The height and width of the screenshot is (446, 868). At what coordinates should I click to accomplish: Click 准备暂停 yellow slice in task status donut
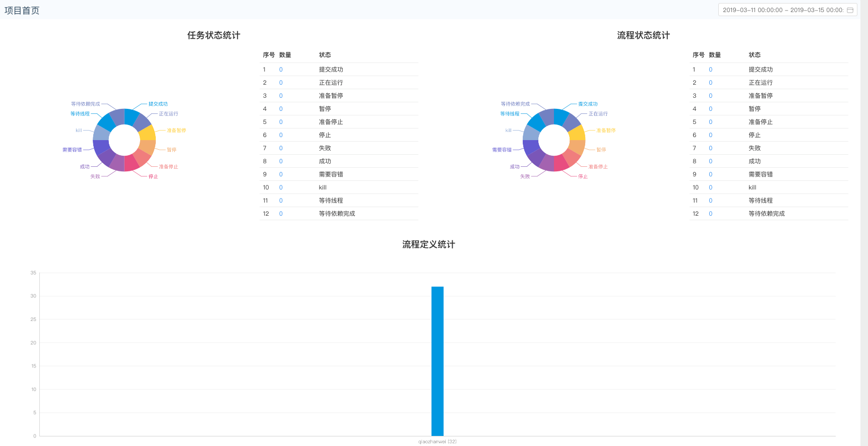pos(147,134)
